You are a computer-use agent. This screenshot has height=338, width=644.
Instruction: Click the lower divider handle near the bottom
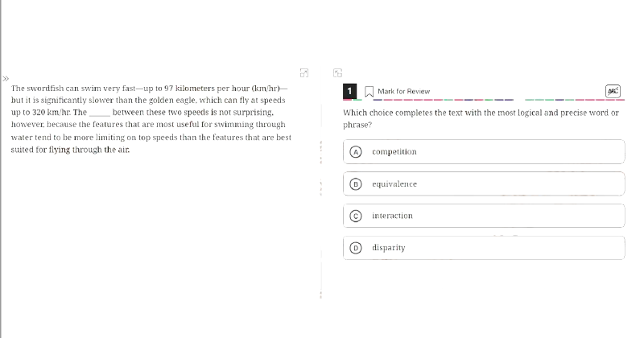(x=320, y=295)
